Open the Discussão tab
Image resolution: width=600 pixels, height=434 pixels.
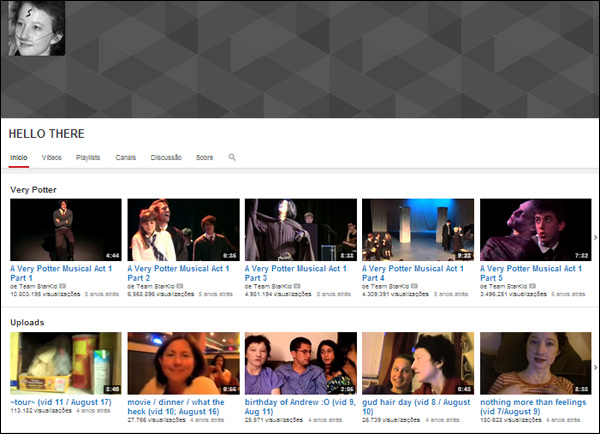coord(166,157)
